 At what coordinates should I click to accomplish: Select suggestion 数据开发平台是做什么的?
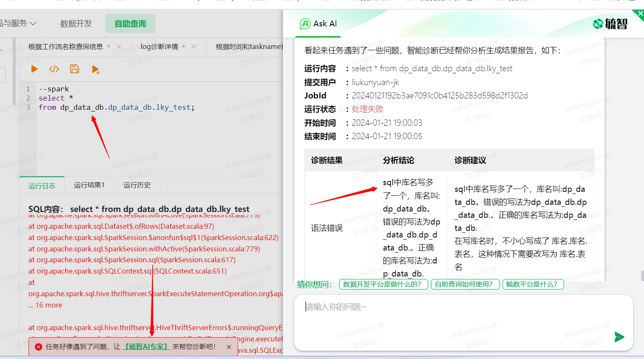pyautogui.click(x=383, y=284)
